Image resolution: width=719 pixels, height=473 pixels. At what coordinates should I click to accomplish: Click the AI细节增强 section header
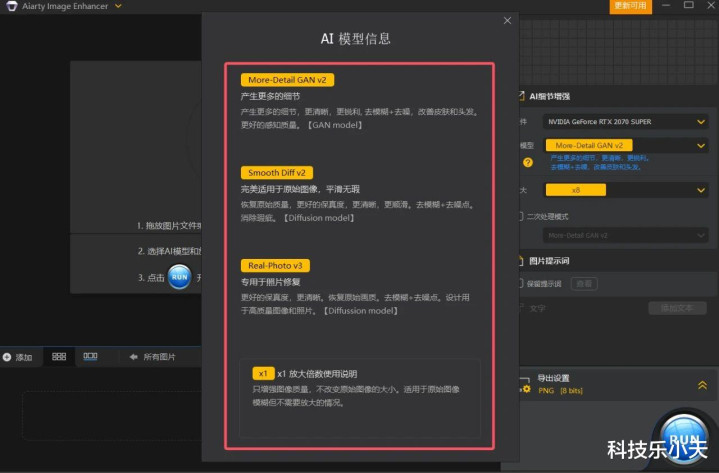point(549,96)
